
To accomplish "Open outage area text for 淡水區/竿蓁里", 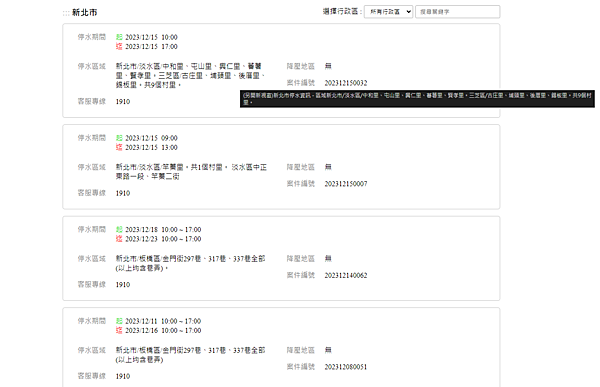I will click(191, 172).
